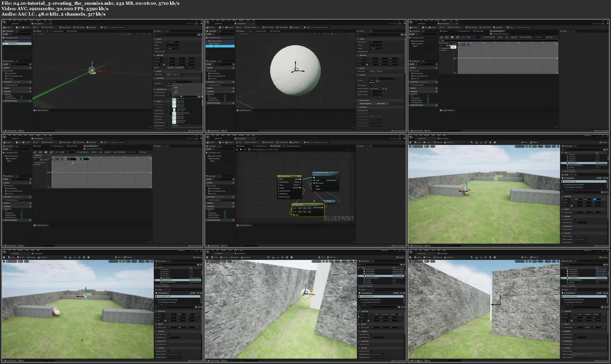Viewport: 611px width, 364px height.
Task: Switch to Event Graph tab in Blueprint graph frame
Action: (x=276, y=146)
